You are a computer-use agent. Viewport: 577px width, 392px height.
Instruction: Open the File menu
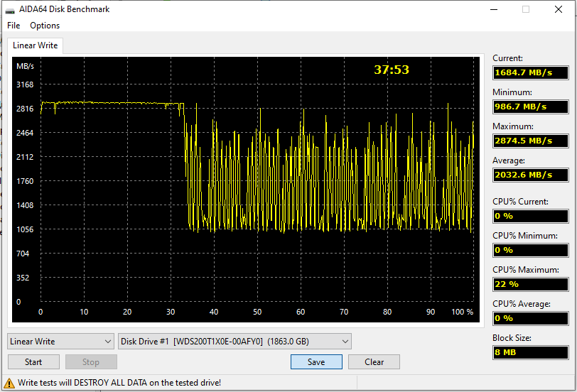click(14, 26)
